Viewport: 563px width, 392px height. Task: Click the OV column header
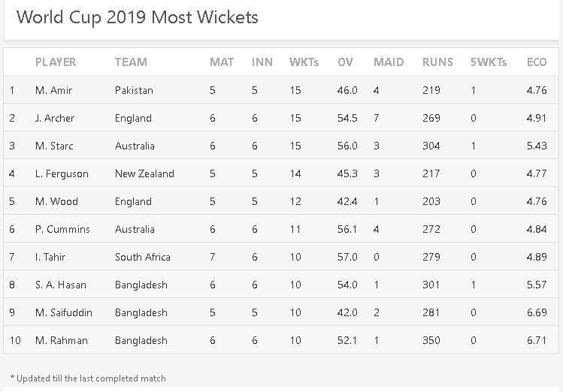[x=345, y=62]
